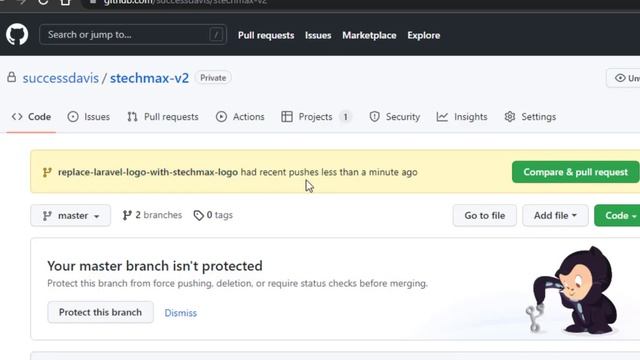The width and height of the screenshot is (640, 360).
Task: Open replace-laravel-logo-with-stechmax-logo branch link
Action: pos(148,172)
